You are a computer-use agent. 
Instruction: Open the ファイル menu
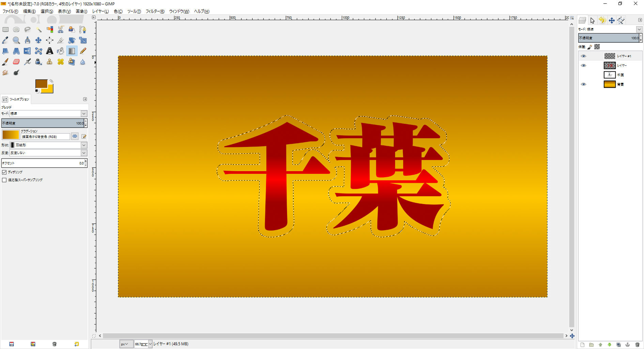pos(10,11)
